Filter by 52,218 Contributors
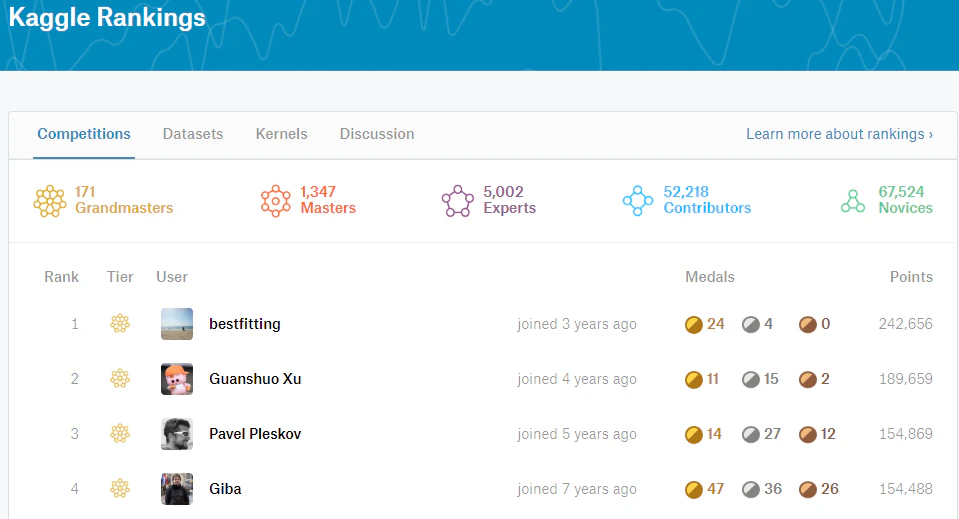The image size is (959, 519). 707,200
